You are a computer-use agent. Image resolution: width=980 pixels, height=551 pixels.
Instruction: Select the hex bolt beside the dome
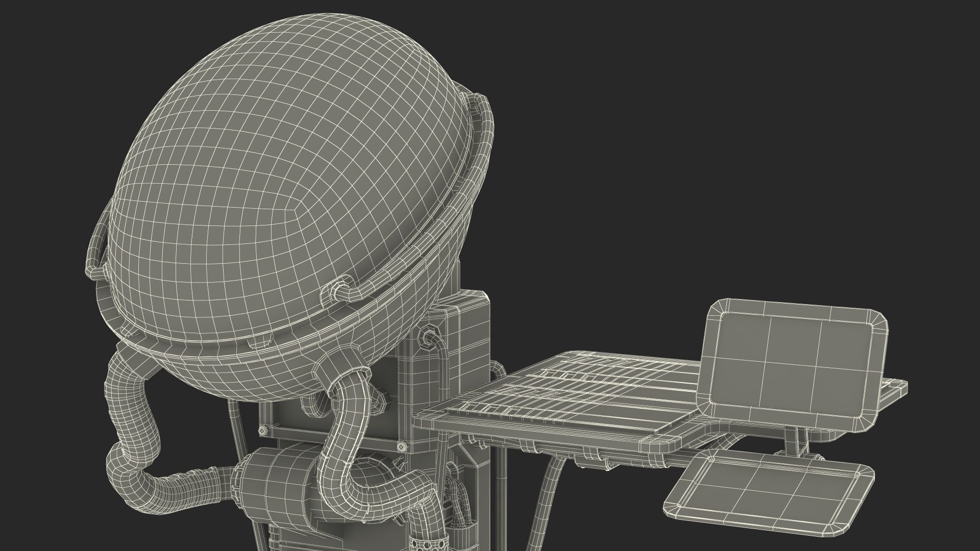click(x=428, y=337)
